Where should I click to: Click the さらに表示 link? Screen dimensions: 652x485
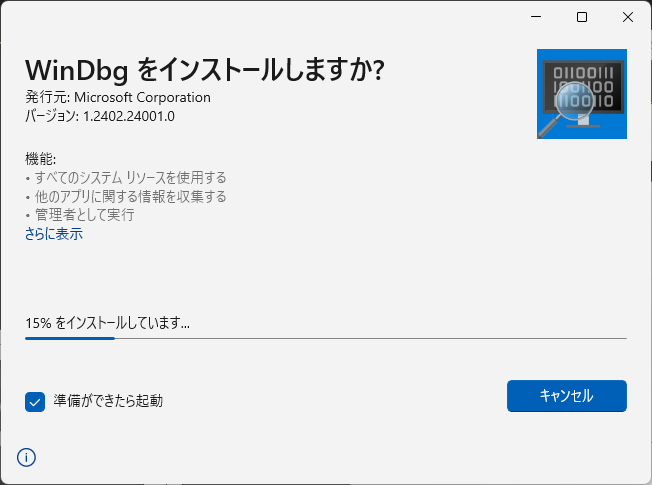click(x=54, y=234)
